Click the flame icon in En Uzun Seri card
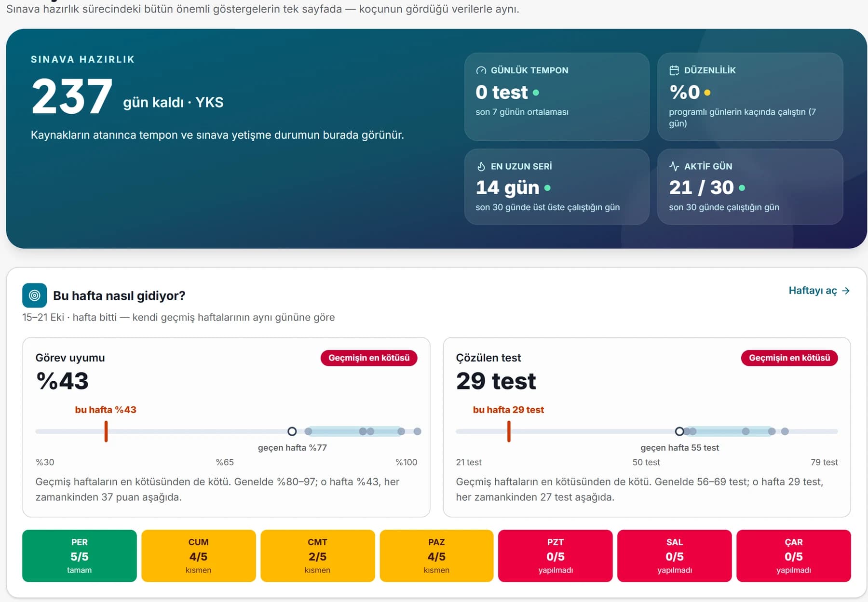The height and width of the screenshot is (602, 868). (x=481, y=166)
